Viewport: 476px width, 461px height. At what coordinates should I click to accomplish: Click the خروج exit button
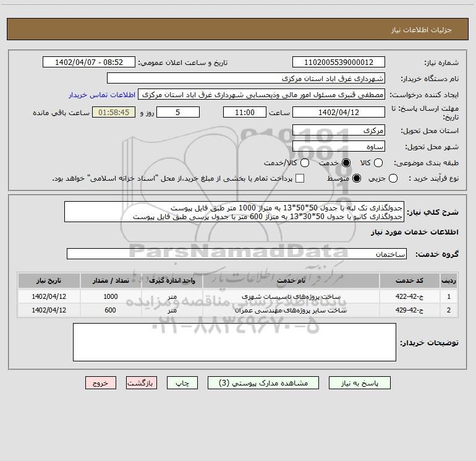pos(101,383)
